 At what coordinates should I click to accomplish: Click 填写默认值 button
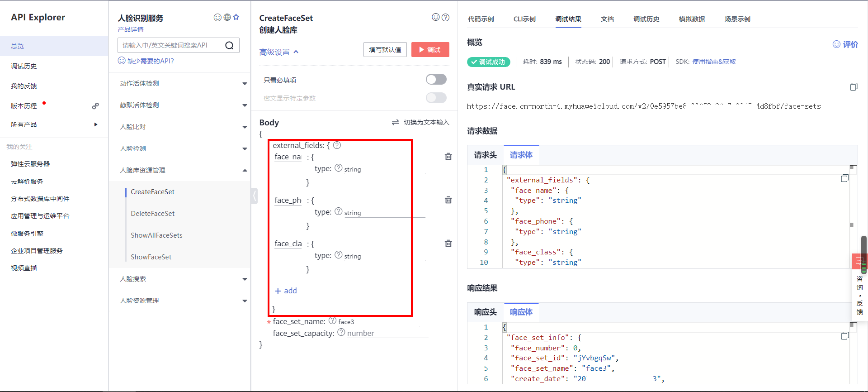tap(385, 50)
